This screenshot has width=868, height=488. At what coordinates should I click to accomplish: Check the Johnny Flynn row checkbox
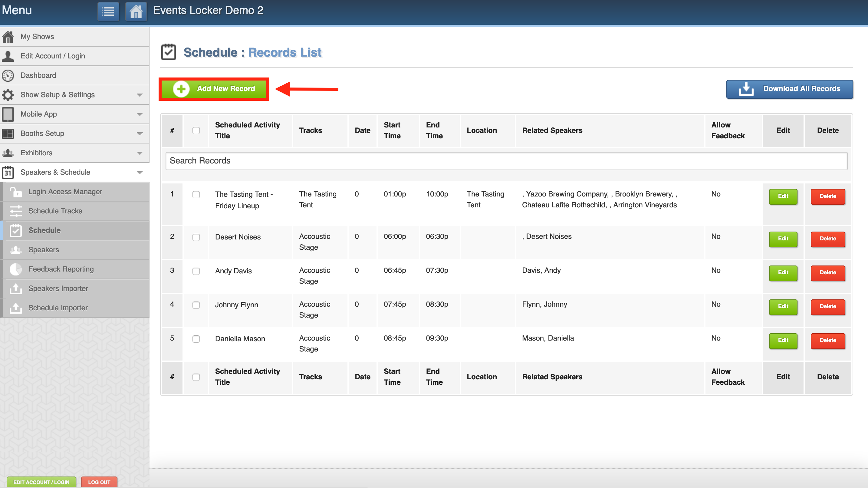[196, 305]
